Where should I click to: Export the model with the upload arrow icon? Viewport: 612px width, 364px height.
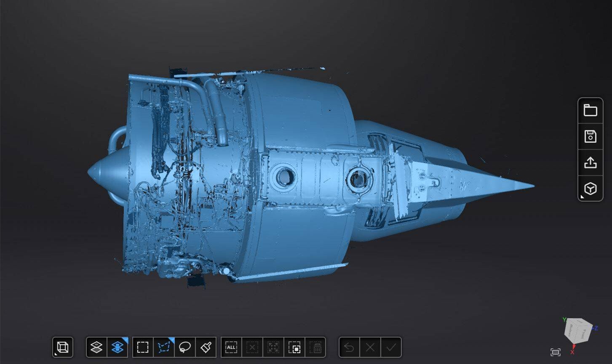click(590, 162)
